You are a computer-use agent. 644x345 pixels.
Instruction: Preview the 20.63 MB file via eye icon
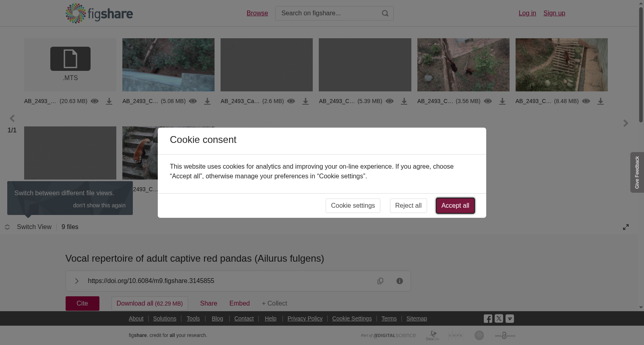[x=95, y=101]
